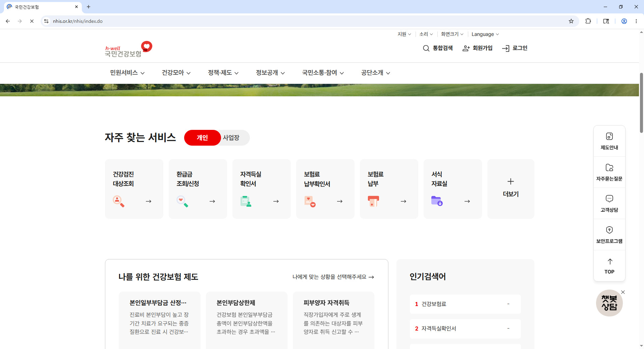The height and width of the screenshot is (349, 644).
Task: Click arrow on 서식 자료실 card
Action: click(467, 201)
